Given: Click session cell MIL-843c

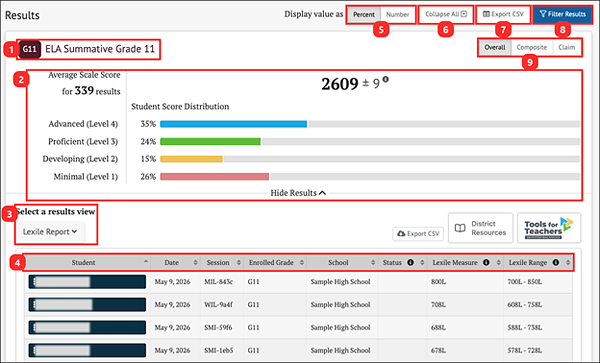Looking at the screenshot, I should (x=218, y=282).
